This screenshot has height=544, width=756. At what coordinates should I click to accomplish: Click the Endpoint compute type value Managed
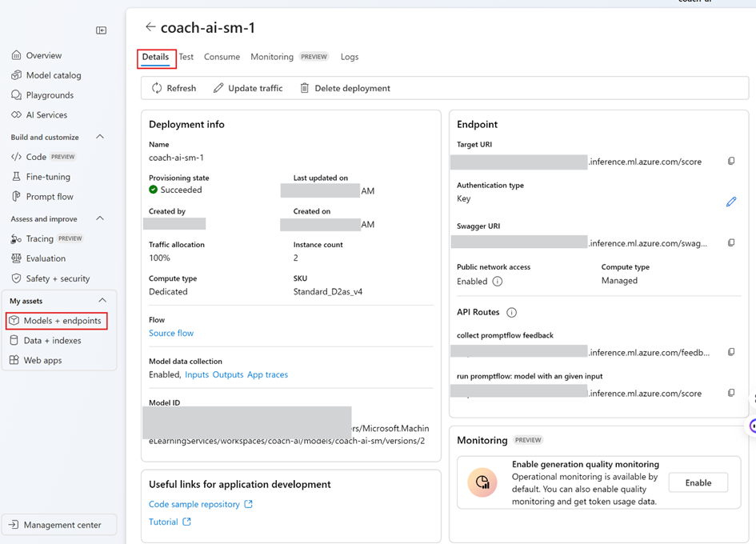pos(619,281)
